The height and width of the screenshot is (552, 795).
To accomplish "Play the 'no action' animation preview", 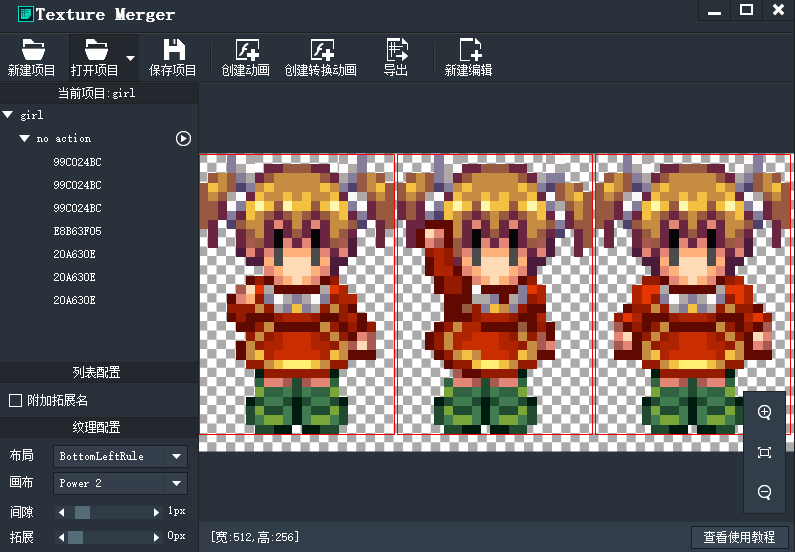I will pos(183,138).
